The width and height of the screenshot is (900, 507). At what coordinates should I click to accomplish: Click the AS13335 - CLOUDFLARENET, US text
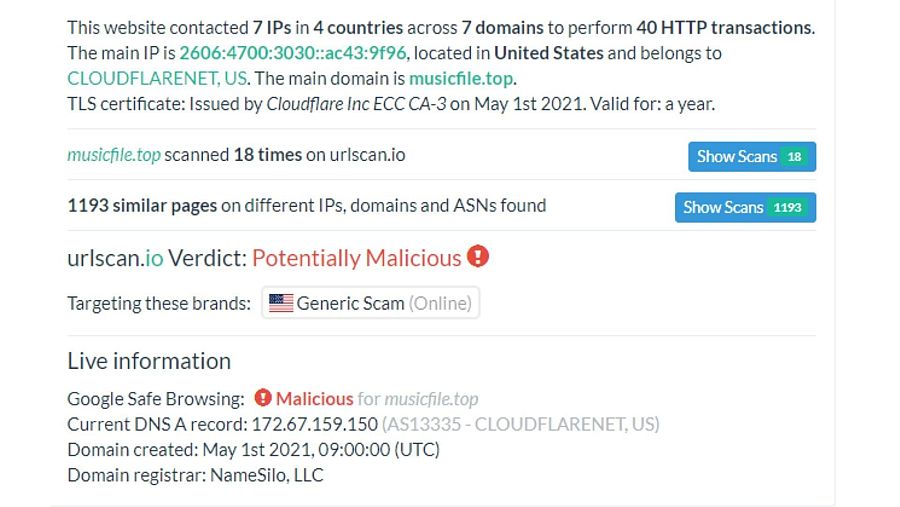(x=520, y=424)
